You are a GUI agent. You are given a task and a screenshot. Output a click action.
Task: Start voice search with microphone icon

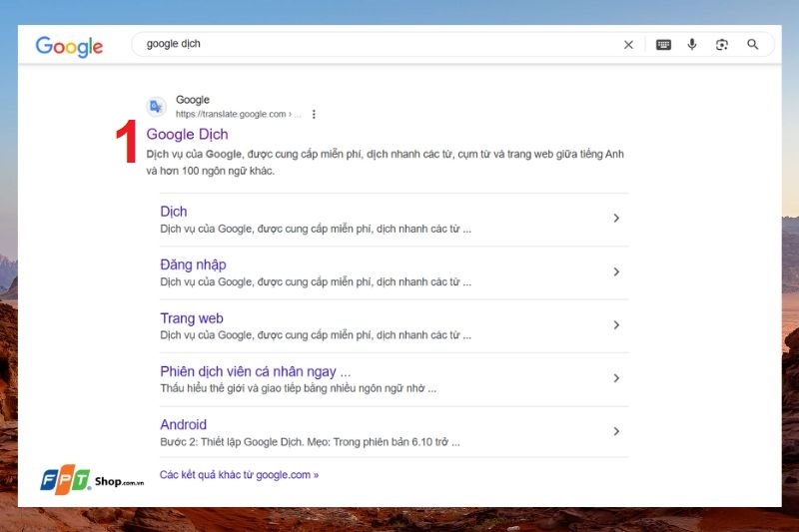coord(691,45)
